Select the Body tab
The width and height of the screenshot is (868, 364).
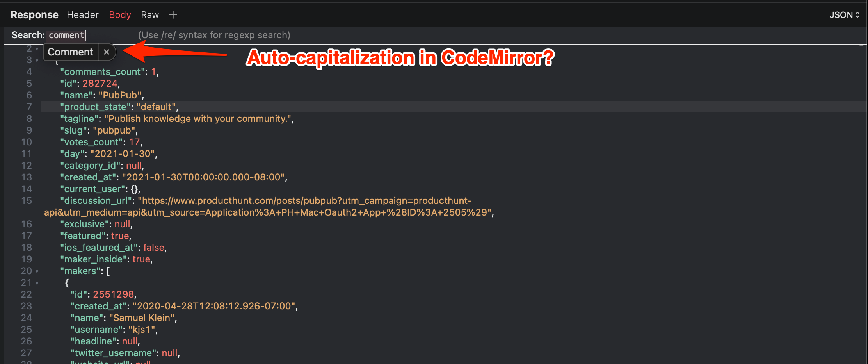click(x=120, y=14)
